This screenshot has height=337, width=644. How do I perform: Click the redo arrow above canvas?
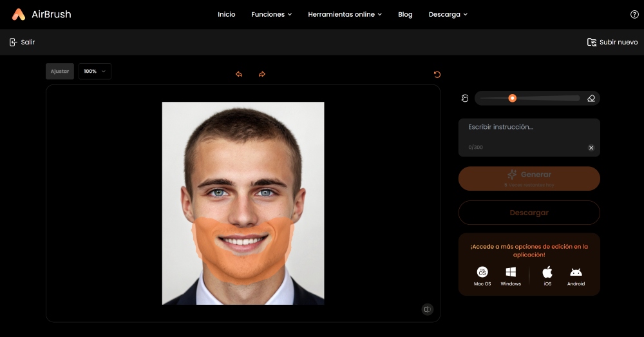point(262,74)
